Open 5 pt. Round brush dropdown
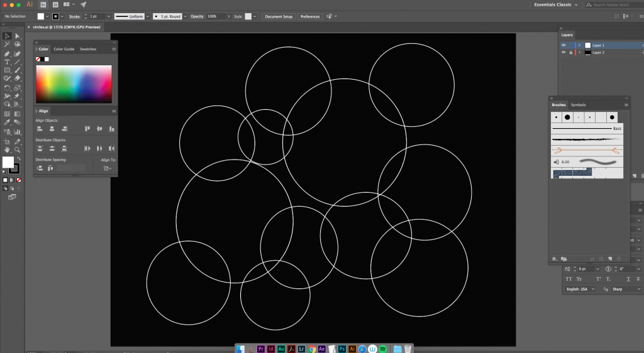 point(186,16)
